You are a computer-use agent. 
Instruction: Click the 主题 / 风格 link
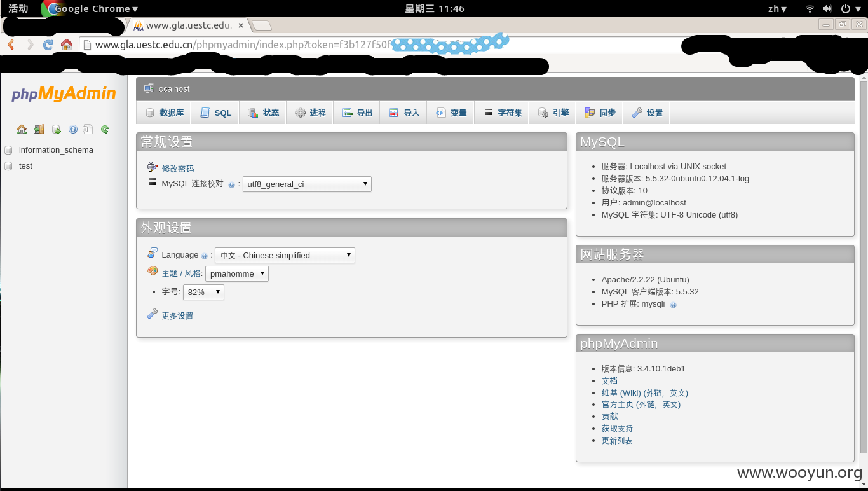click(182, 273)
